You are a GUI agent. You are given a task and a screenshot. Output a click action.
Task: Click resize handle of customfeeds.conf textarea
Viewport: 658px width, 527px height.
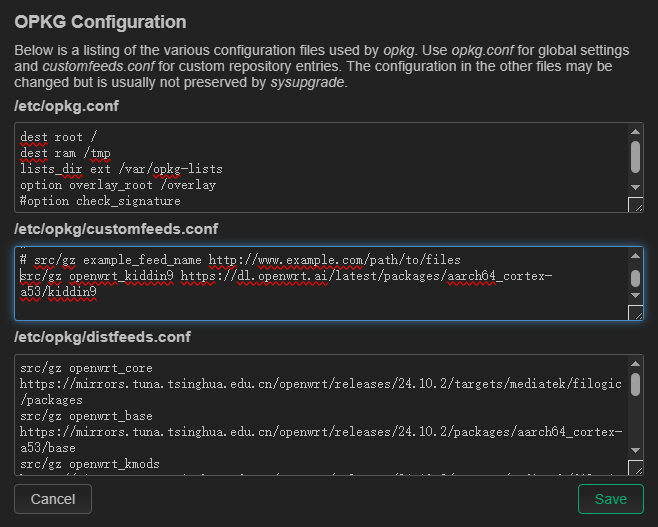(x=635, y=313)
